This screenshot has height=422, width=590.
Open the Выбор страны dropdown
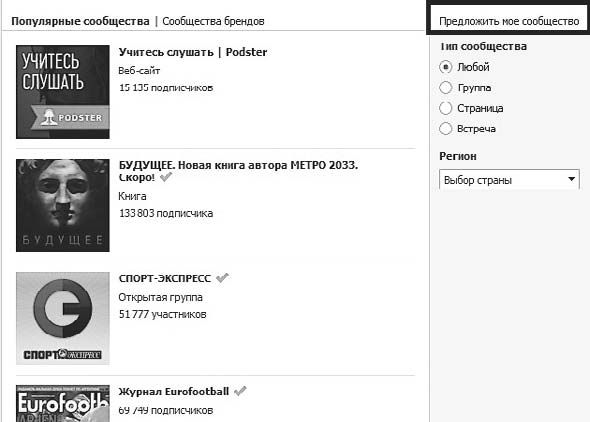[509, 179]
